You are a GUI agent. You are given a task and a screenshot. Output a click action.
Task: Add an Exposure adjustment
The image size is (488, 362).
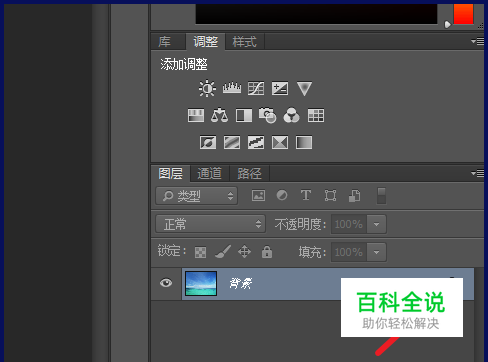tap(280, 88)
